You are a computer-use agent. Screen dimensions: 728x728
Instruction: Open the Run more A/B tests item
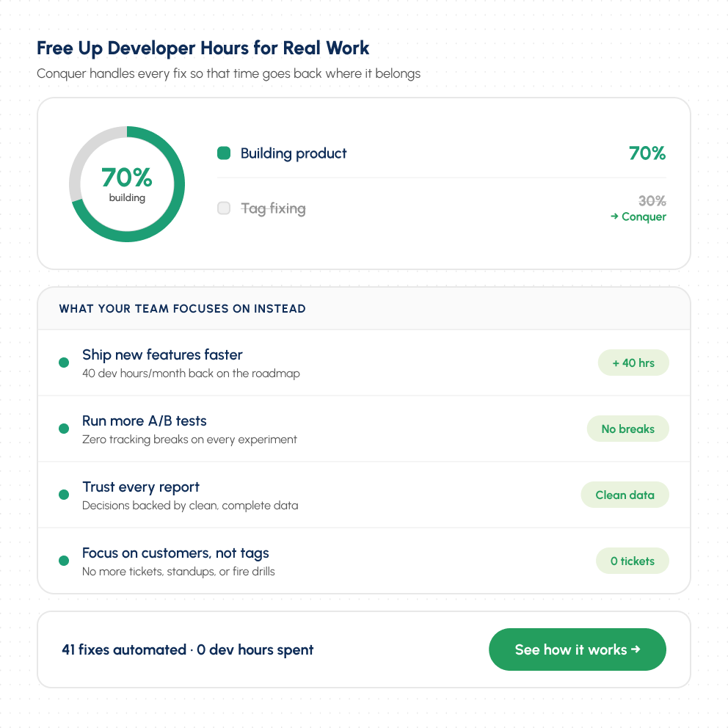[364, 429]
